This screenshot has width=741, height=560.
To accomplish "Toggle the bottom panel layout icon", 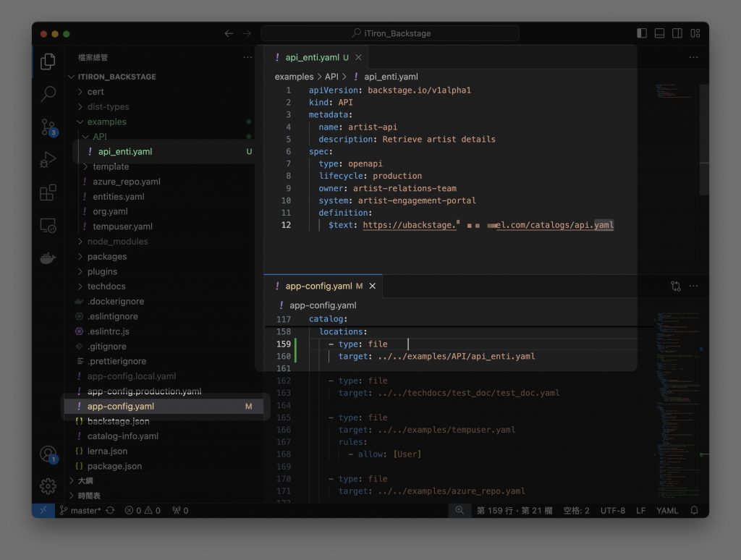I will click(659, 33).
